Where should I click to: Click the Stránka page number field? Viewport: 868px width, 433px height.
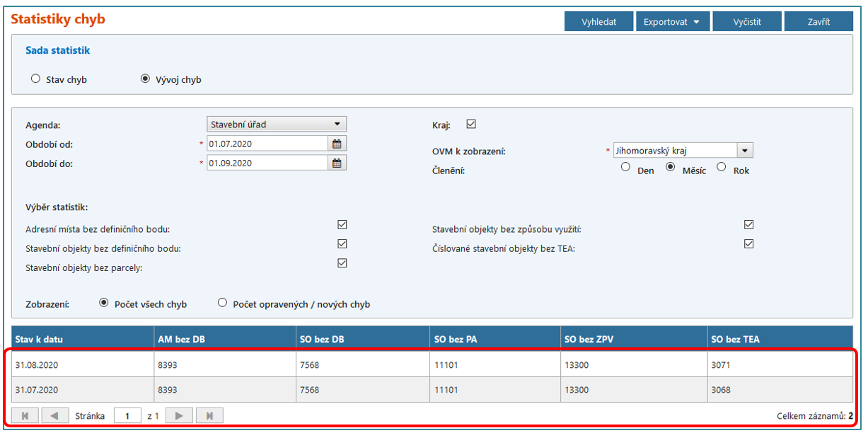tap(127, 416)
